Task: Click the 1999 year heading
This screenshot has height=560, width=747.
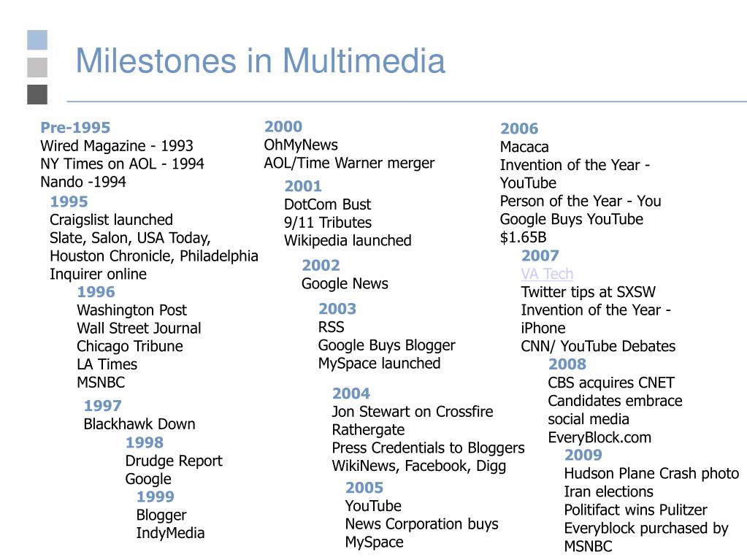Action: [x=156, y=496]
